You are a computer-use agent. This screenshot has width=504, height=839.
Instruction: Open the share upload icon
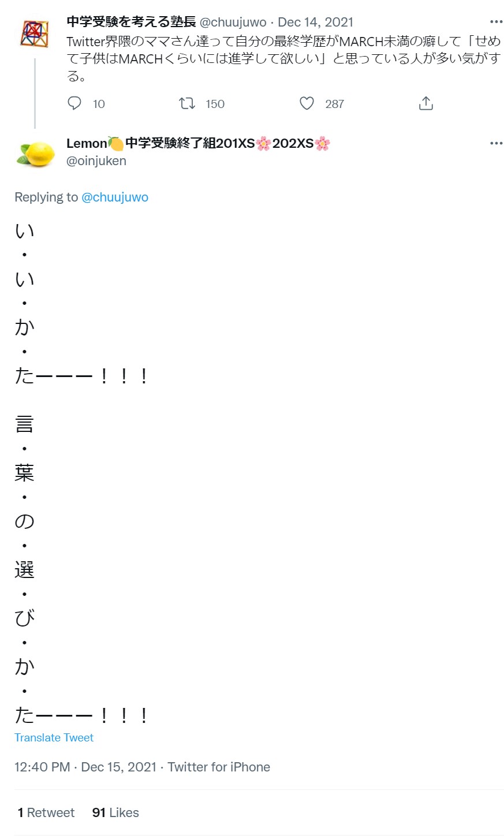pyautogui.click(x=425, y=103)
